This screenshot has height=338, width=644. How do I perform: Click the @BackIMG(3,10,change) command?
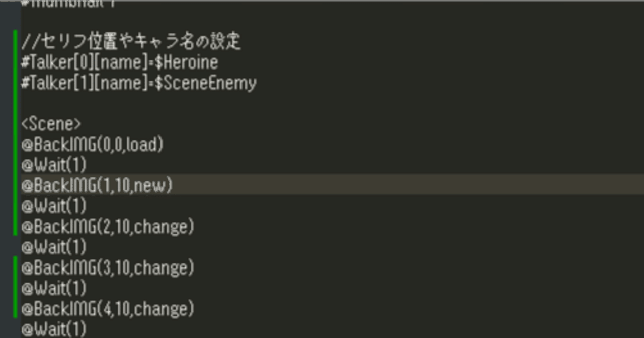click(x=107, y=268)
